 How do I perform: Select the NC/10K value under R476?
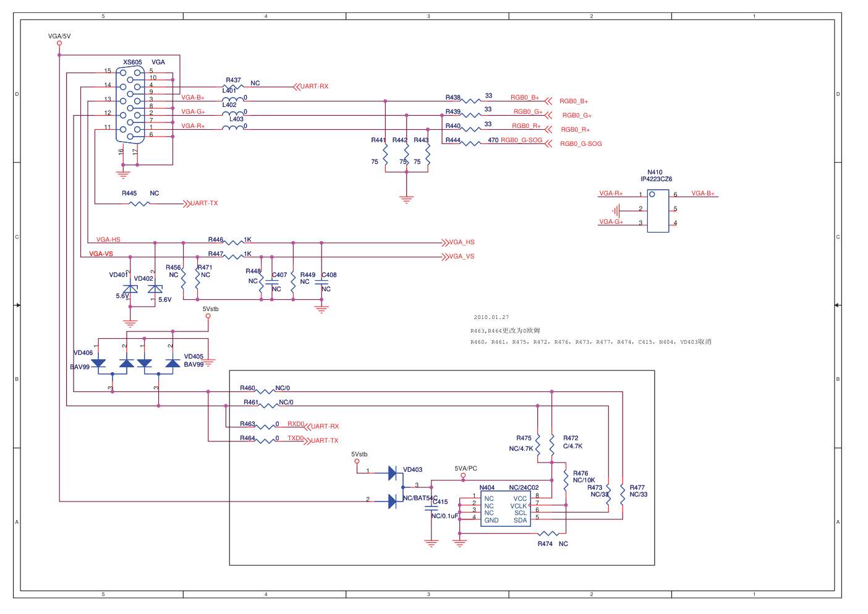point(584,480)
